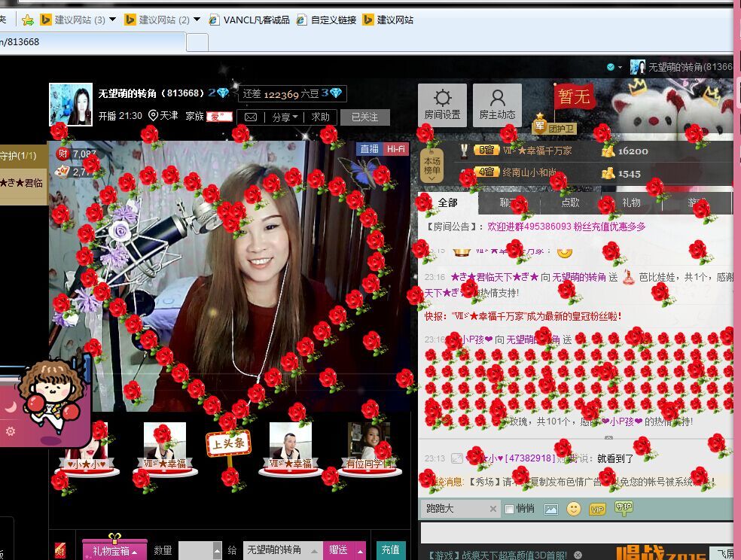Open the smiley emoji picker
741x560 pixels.
click(574, 509)
